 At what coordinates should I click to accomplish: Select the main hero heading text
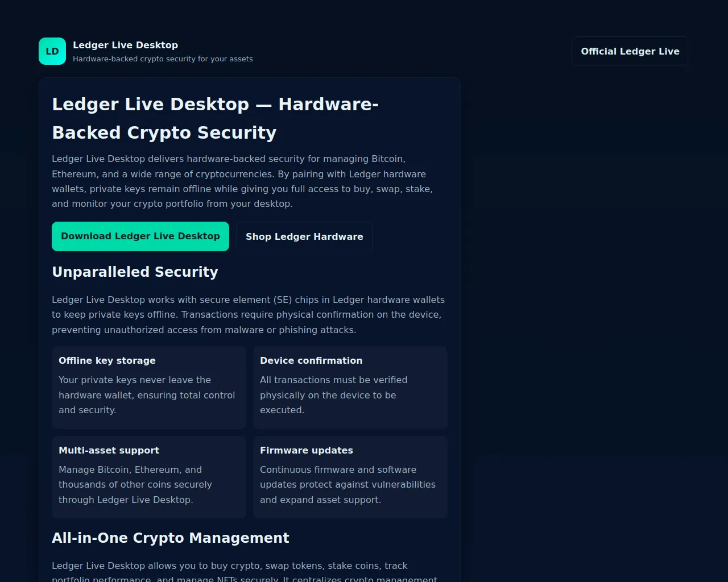click(x=215, y=118)
